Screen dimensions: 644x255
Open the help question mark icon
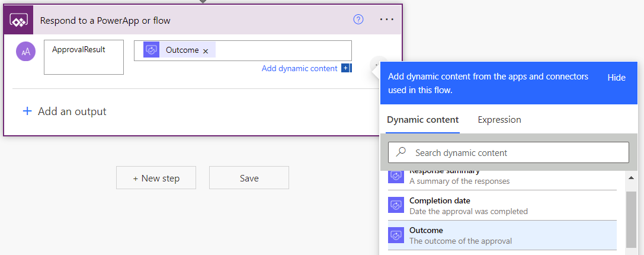point(358,20)
